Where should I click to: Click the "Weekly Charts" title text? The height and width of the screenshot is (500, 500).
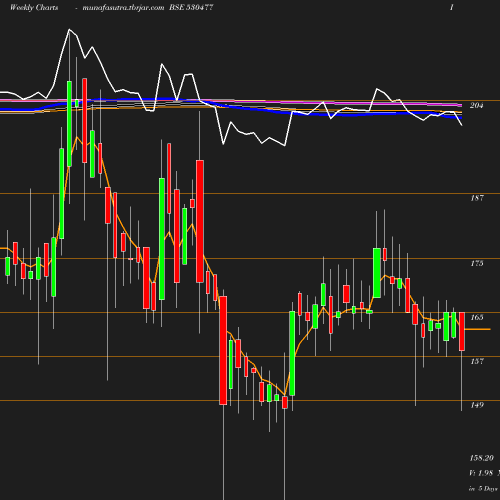pyautogui.click(x=34, y=7)
